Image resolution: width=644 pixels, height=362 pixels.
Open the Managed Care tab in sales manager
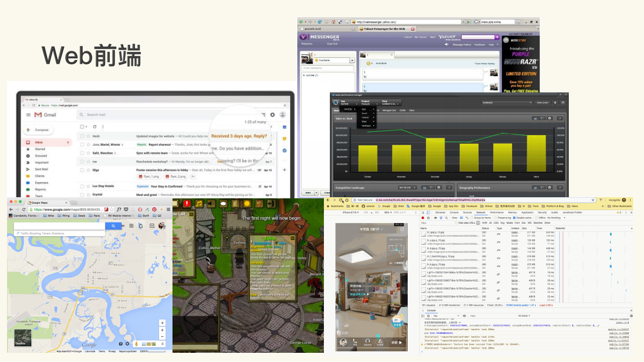[389, 110]
